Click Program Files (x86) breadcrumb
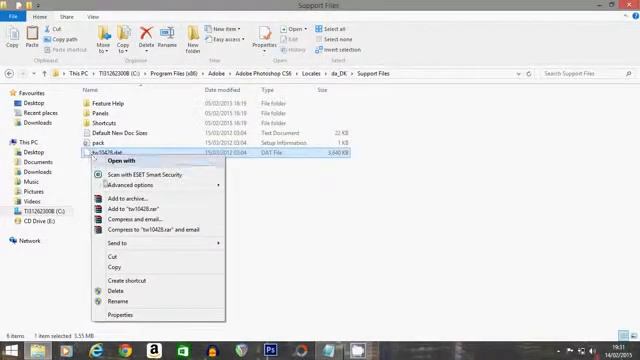Screen dimensions: 640x360 coord(174,74)
